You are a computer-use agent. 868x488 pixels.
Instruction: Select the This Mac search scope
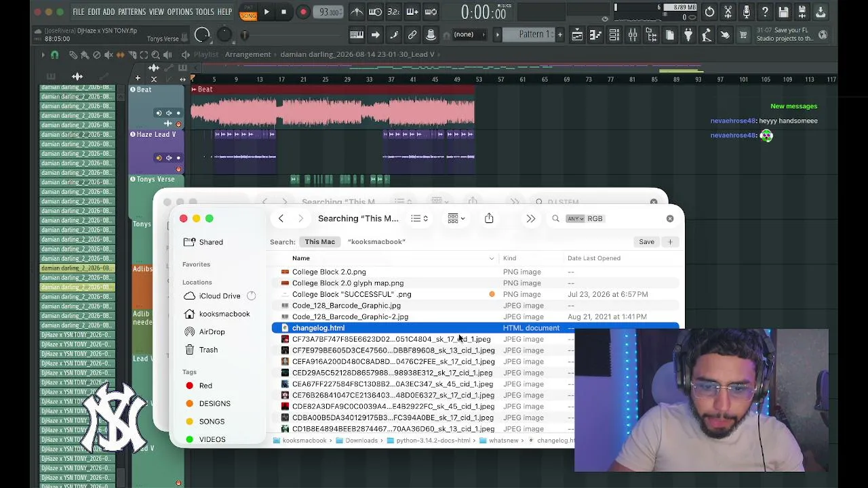tap(319, 241)
